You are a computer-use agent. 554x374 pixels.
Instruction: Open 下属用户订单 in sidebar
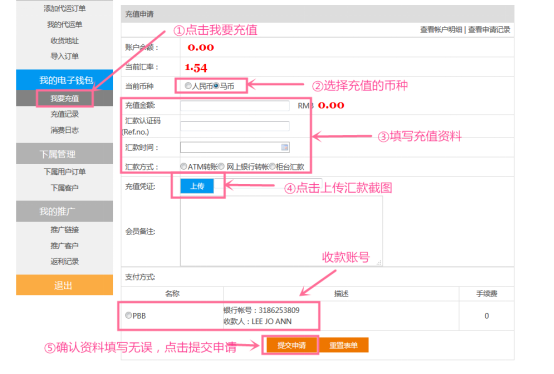pos(65,172)
